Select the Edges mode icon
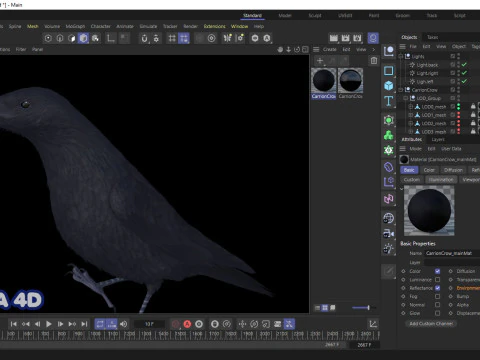Viewport: 480px width, 360px height. click(60, 38)
